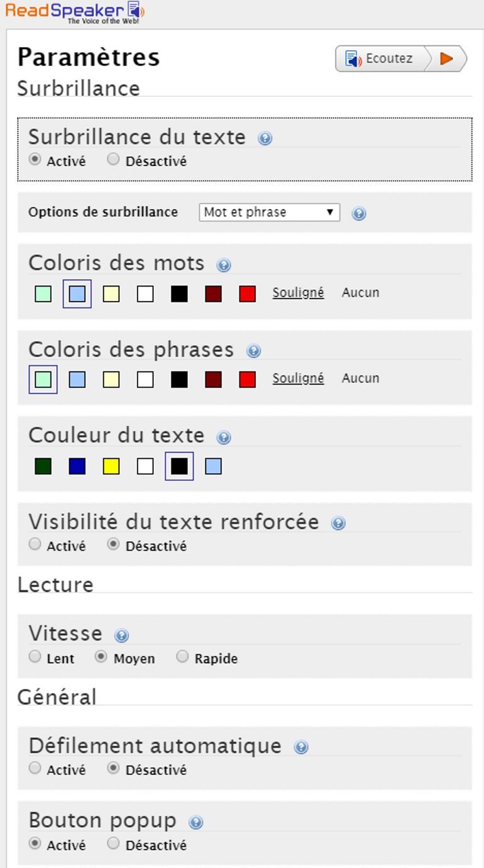484x868 pixels.
Task: Open help for Visibilité du texte renforcée
Action: [x=338, y=523]
